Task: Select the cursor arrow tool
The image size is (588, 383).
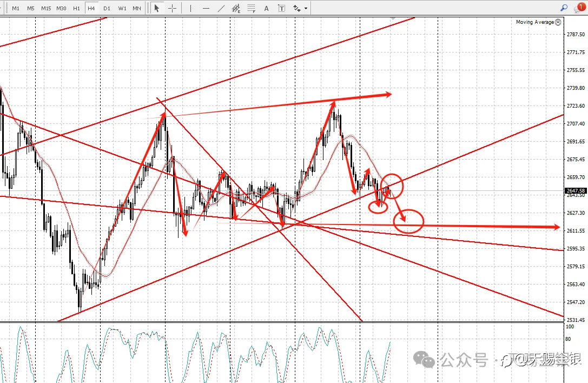Action: pyautogui.click(x=157, y=8)
